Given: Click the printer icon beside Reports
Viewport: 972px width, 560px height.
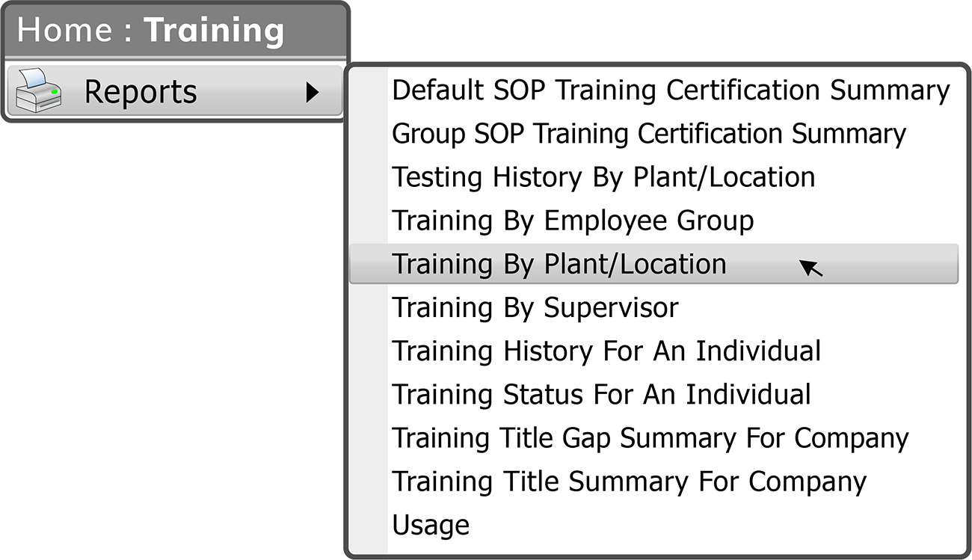Looking at the screenshot, I should 38,90.
